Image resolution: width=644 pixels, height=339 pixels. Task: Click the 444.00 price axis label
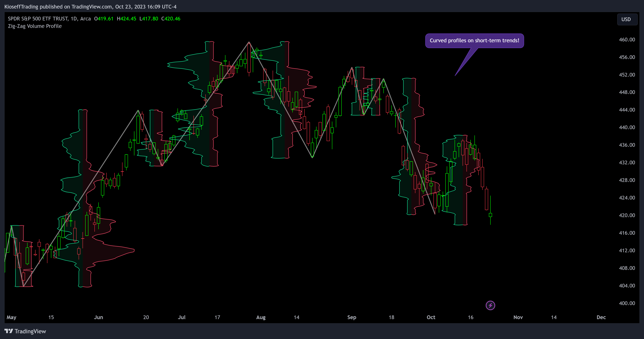[x=627, y=110]
